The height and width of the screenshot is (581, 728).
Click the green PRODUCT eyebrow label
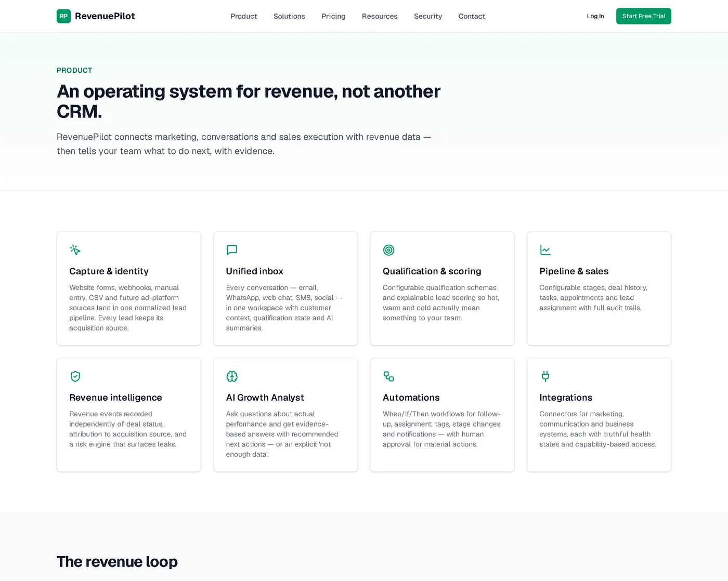[74, 70]
